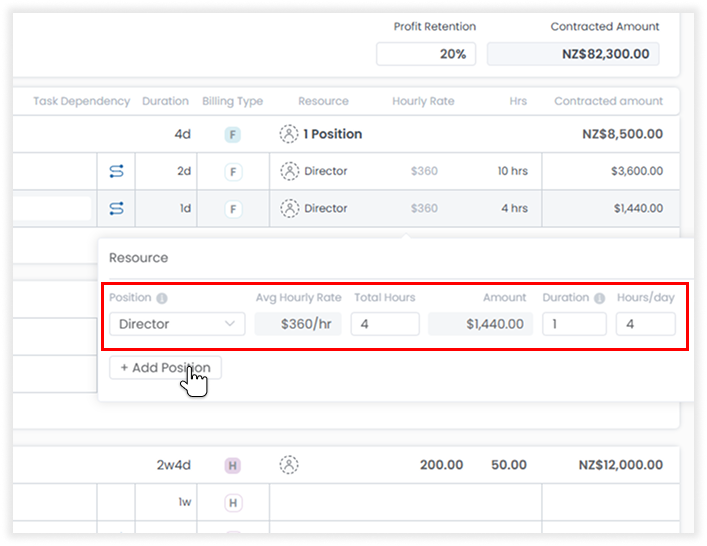Click the Profit Retention 20% field

click(426, 54)
